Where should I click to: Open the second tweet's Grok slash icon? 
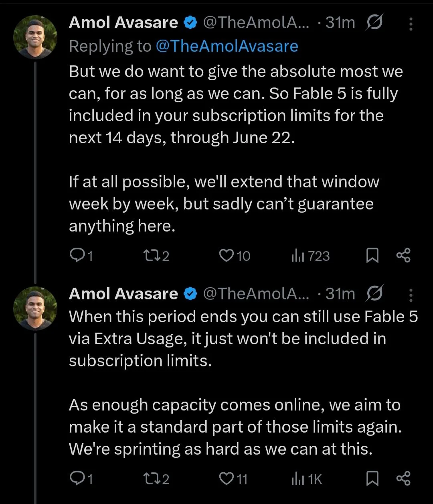click(374, 294)
